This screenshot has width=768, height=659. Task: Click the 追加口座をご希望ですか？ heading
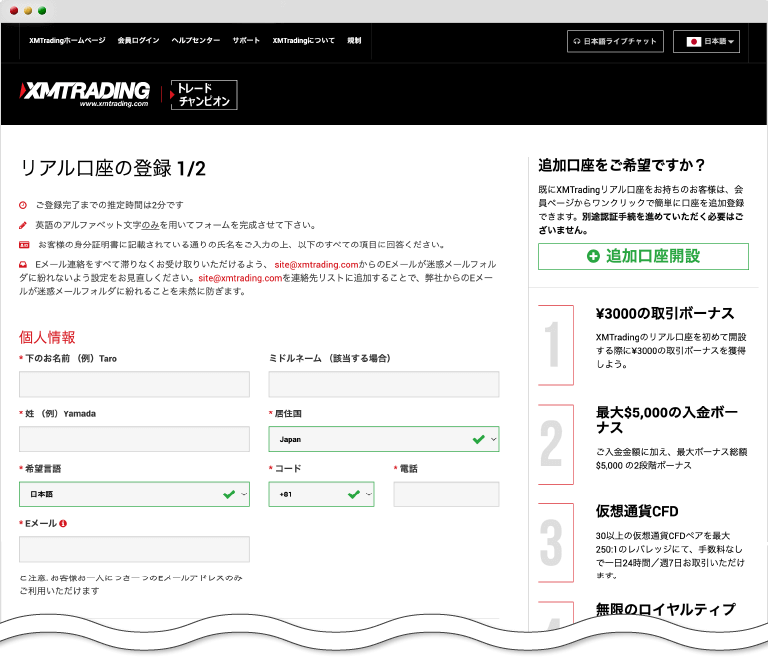(x=622, y=165)
